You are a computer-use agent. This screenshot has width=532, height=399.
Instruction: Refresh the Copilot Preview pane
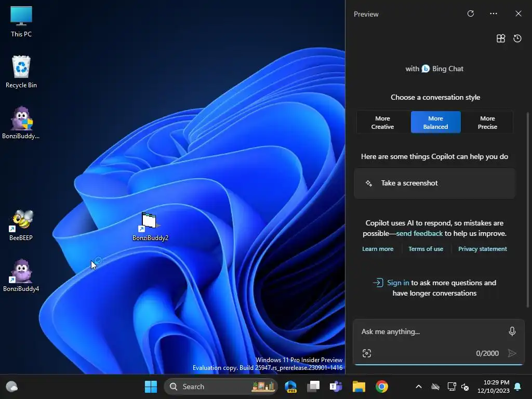[x=471, y=14]
